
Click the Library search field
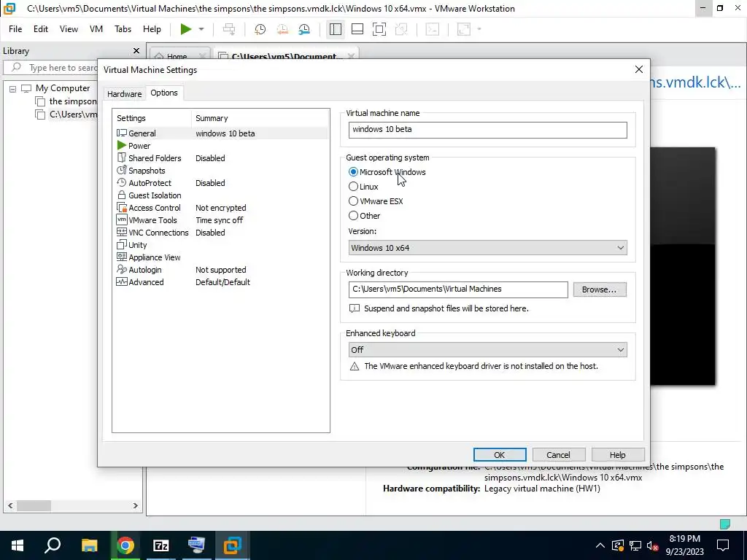(x=51, y=68)
